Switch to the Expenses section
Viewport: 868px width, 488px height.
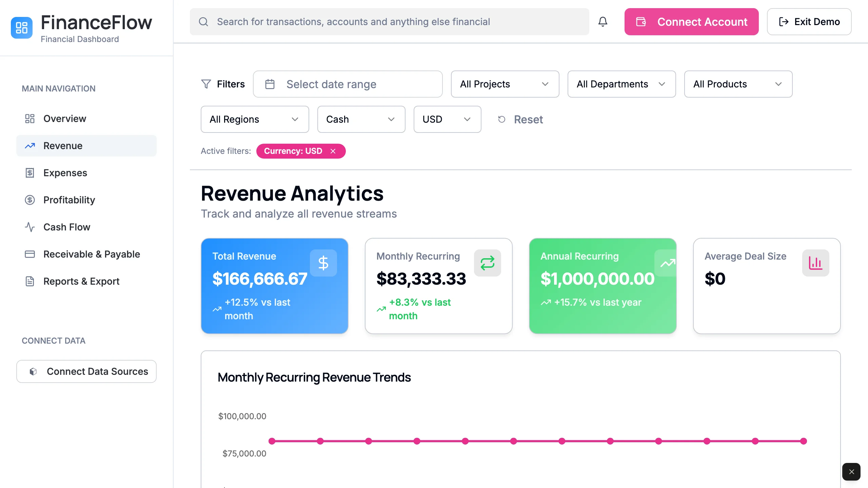[65, 173]
